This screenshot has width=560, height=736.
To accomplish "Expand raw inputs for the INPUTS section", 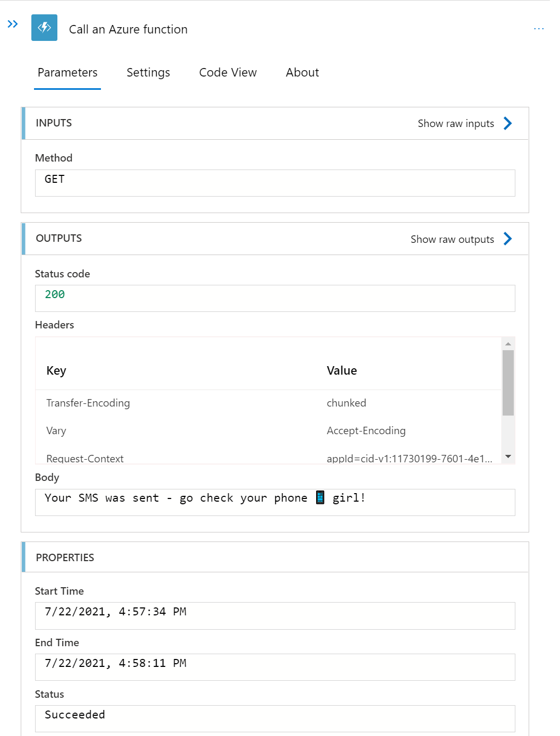I will [455, 123].
